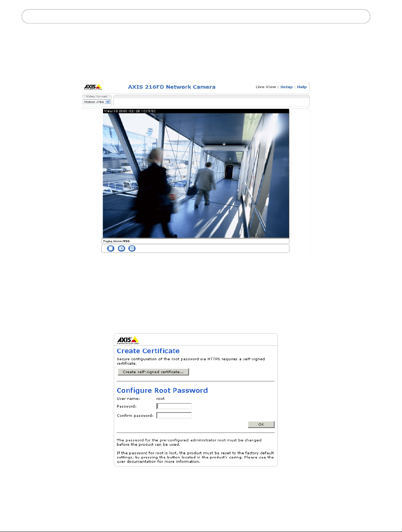Click 'Playing, Motion JPEG' status text
The image size is (402, 532).
(x=116, y=241)
